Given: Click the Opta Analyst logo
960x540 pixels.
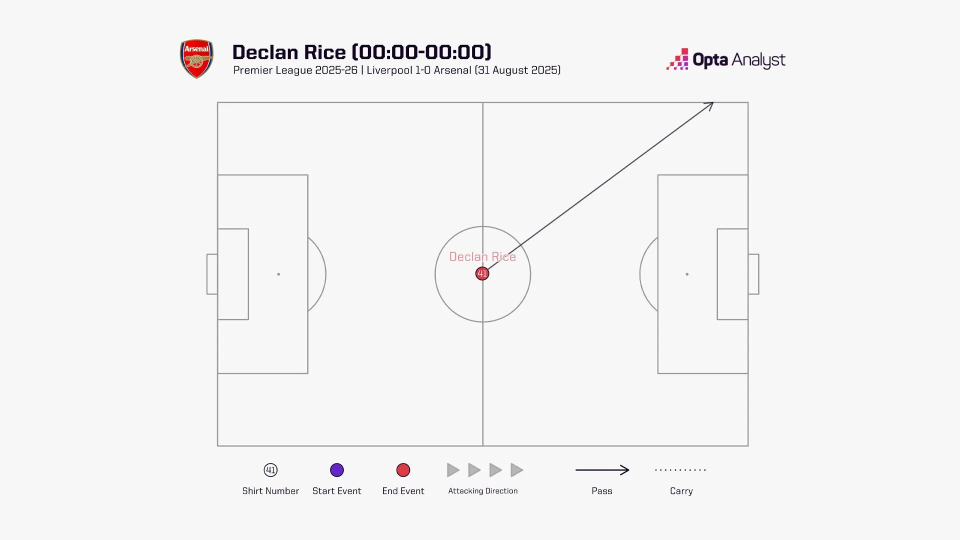Looking at the screenshot, I should click(726, 60).
